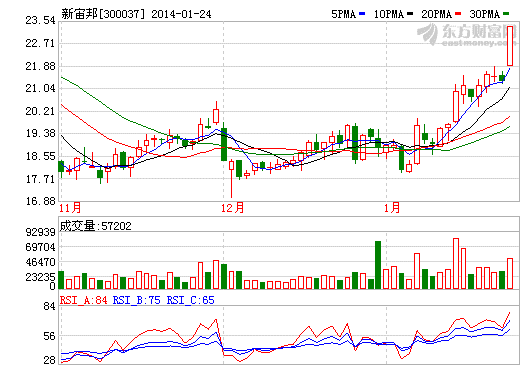
Task: Click the 11月 date axis label
Action: [x=70, y=208]
